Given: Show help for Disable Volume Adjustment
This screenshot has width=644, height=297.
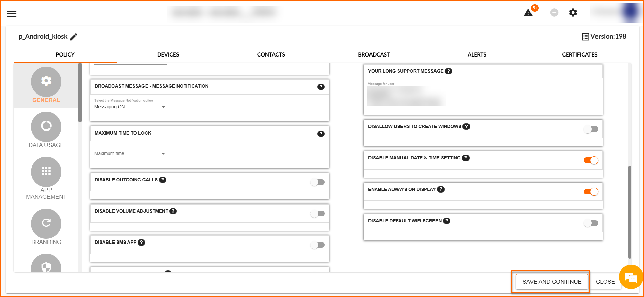Looking at the screenshot, I should tap(173, 211).
